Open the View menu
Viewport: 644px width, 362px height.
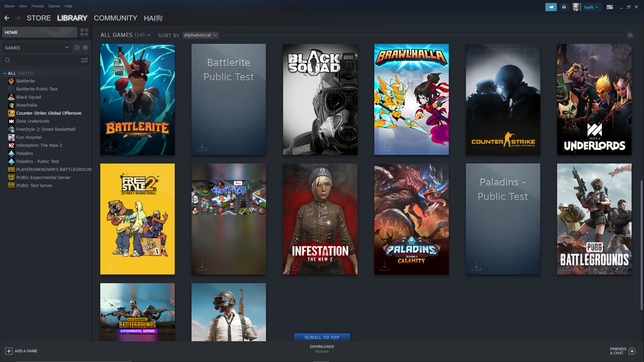tap(23, 6)
